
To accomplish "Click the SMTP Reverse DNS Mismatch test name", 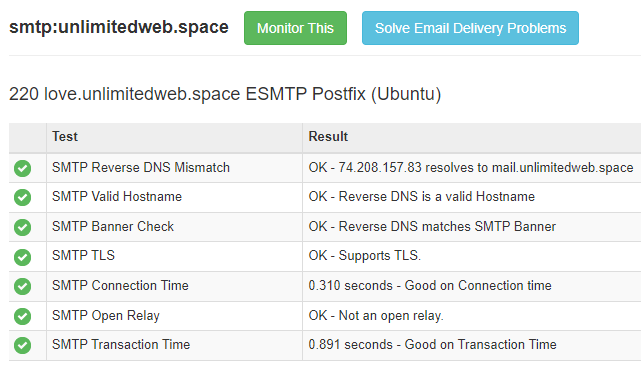I will click(x=141, y=168).
